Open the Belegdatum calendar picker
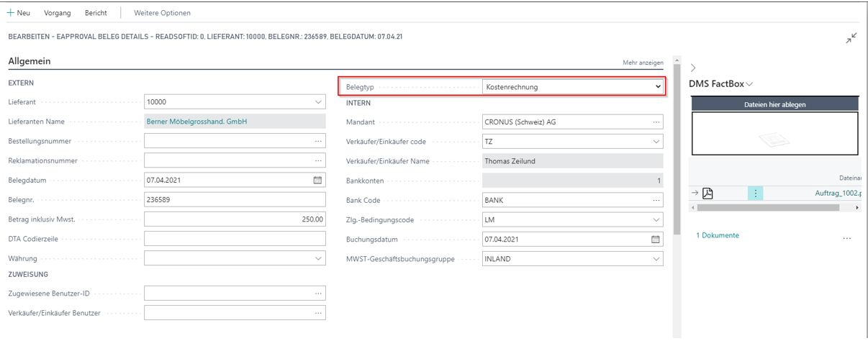This screenshot has width=868, height=346. point(317,180)
